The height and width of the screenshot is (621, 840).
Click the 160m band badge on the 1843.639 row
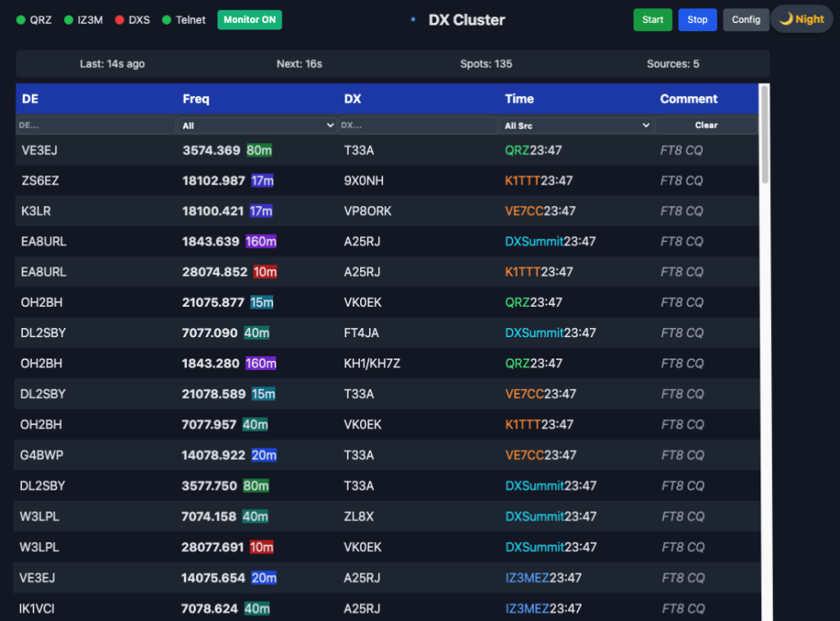click(261, 241)
